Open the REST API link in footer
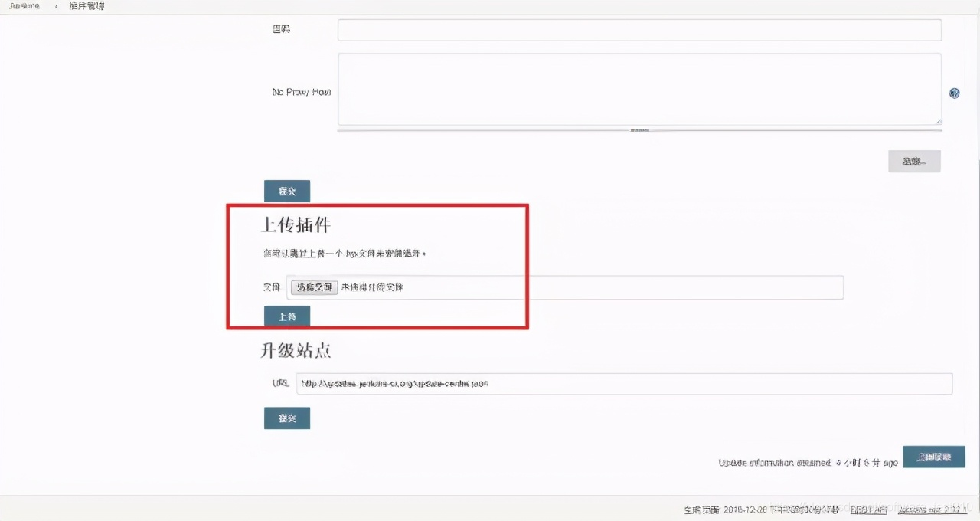This screenshot has width=980, height=521. click(x=868, y=509)
